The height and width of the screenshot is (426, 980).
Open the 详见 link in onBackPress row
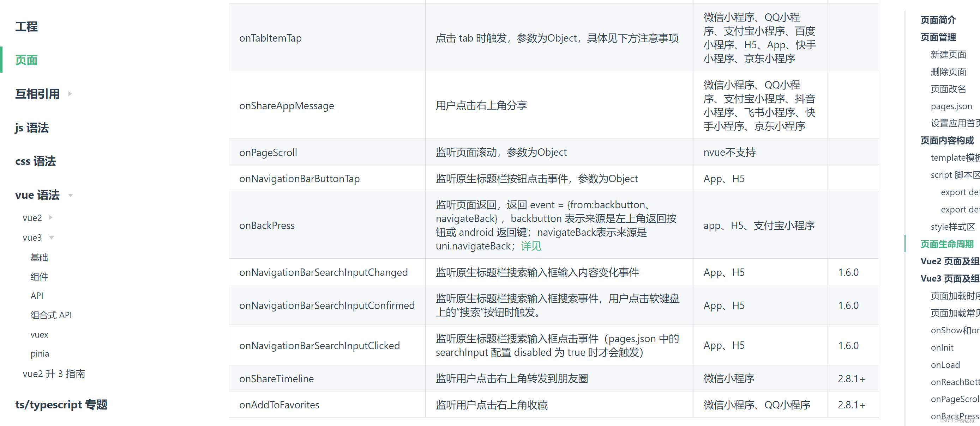[531, 246]
